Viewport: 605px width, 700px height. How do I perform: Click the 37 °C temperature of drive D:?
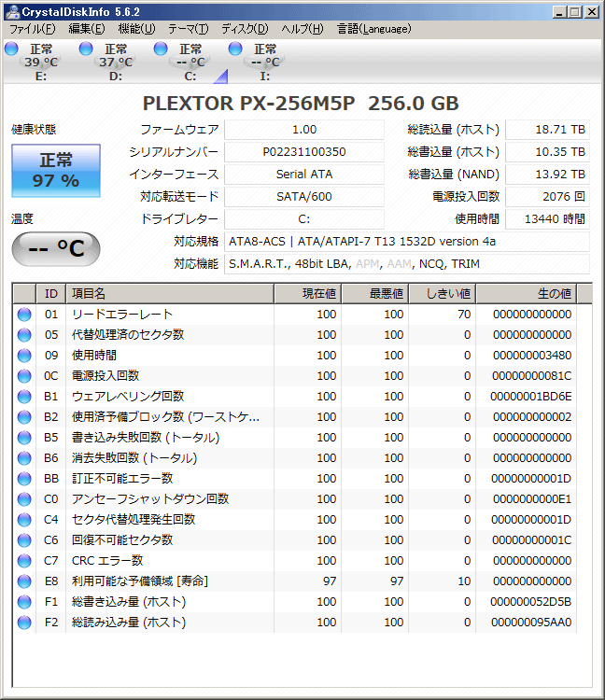(x=116, y=62)
